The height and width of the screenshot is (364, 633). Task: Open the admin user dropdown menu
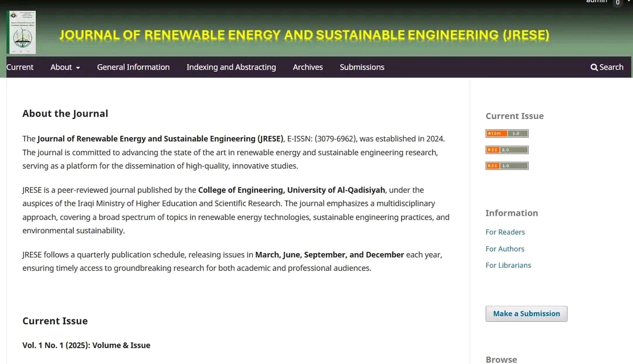(x=597, y=2)
